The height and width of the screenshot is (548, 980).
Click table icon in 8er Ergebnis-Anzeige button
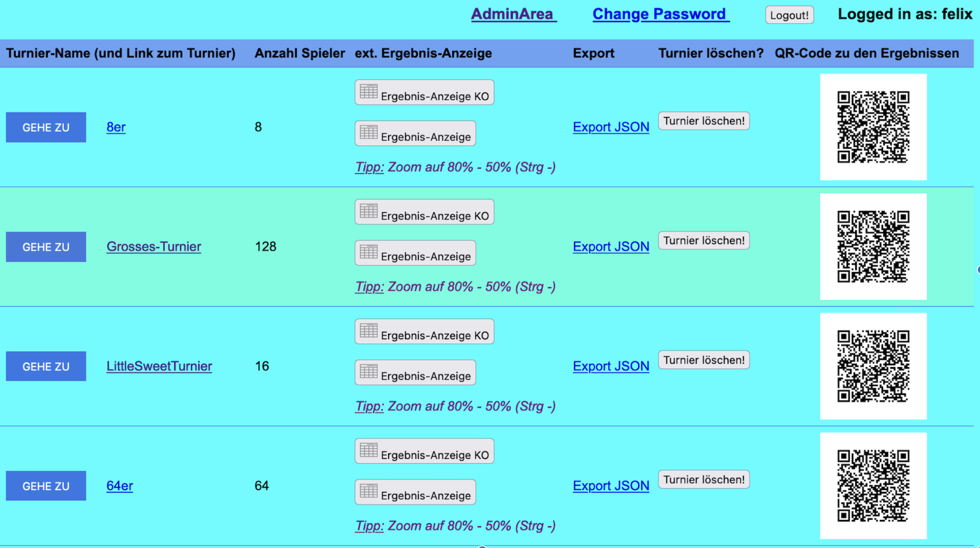[x=368, y=132]
